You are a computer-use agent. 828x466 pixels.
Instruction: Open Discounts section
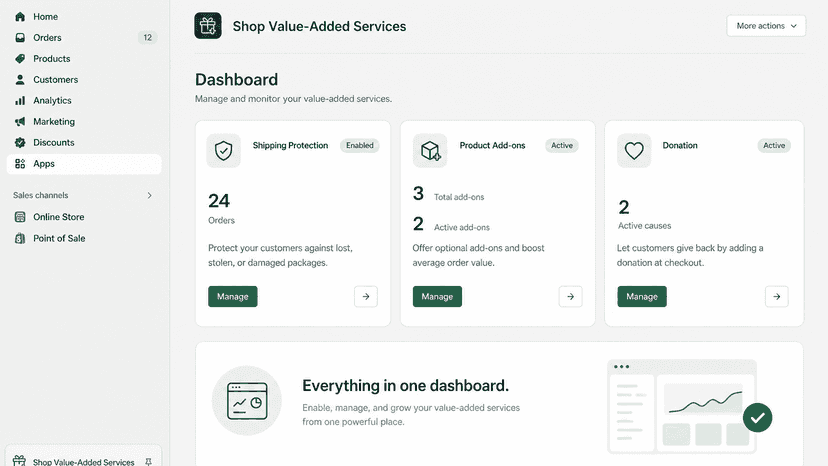point(84,143)
